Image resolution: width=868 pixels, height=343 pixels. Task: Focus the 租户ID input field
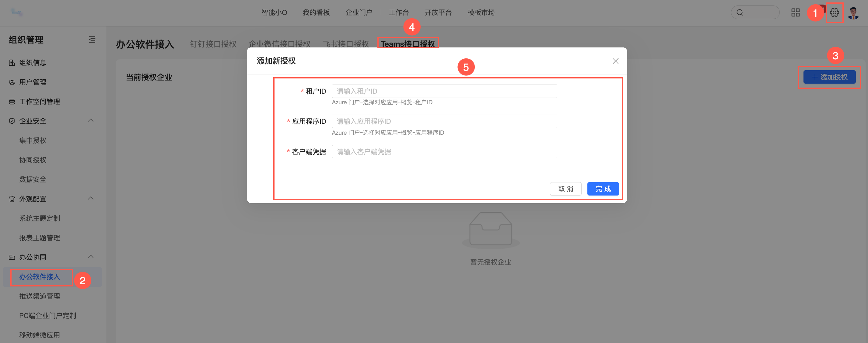[x=444, y=91]
